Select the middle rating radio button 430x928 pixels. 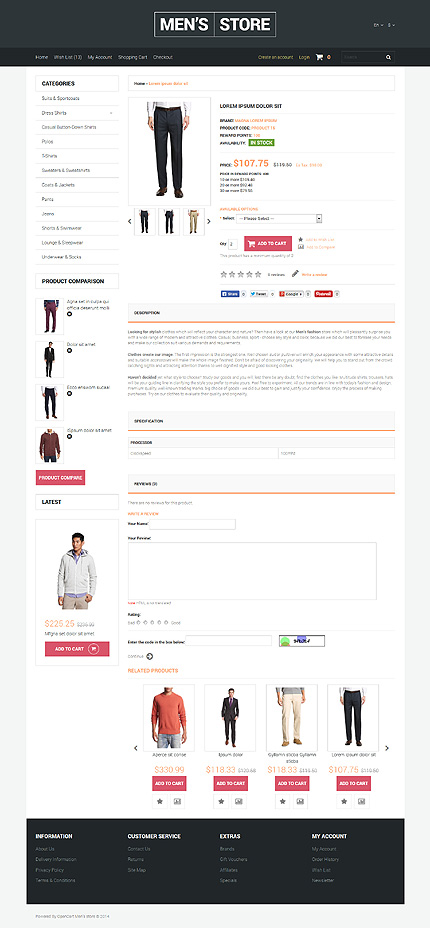pos(153,622)
